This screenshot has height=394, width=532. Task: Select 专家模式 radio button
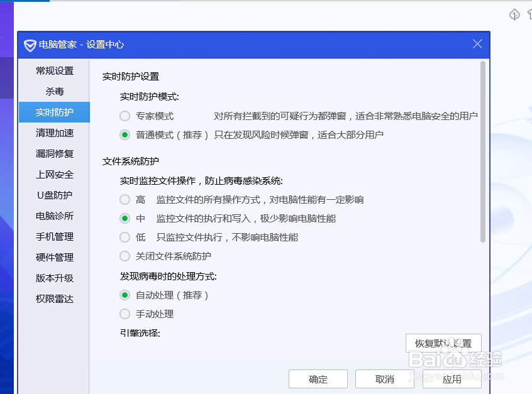click(x=125, y=116)
